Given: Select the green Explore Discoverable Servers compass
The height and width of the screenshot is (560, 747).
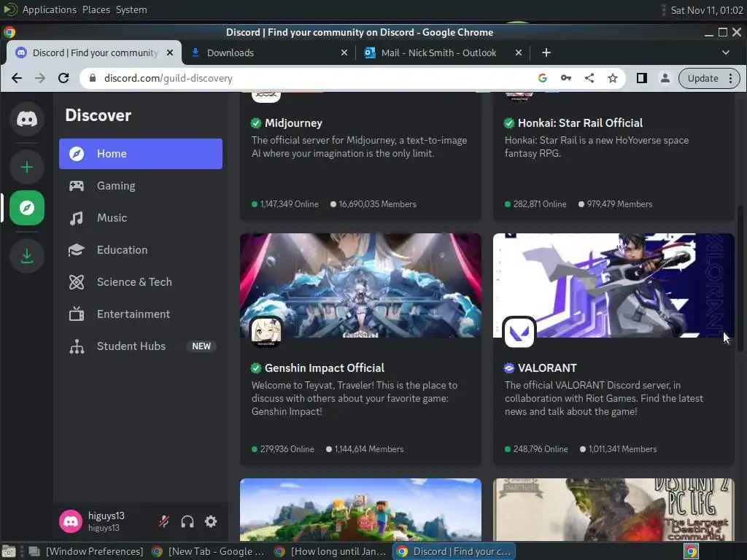Looking at the screenshot, I should pos(27,208).
